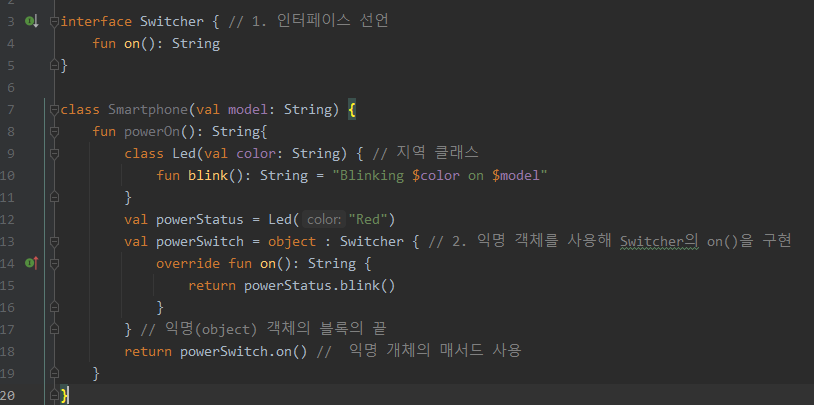
Task: Fold the local class Led block
Action: point(54,154)
